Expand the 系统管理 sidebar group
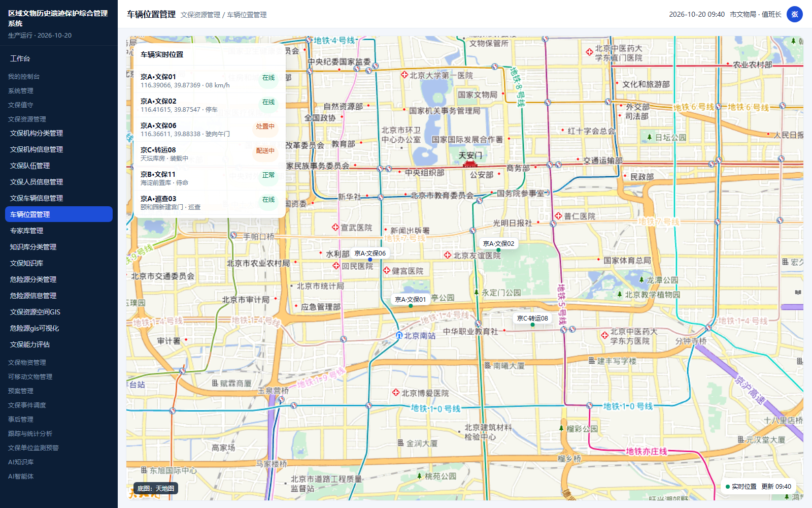812x508 pixels. tap(21, 90)
